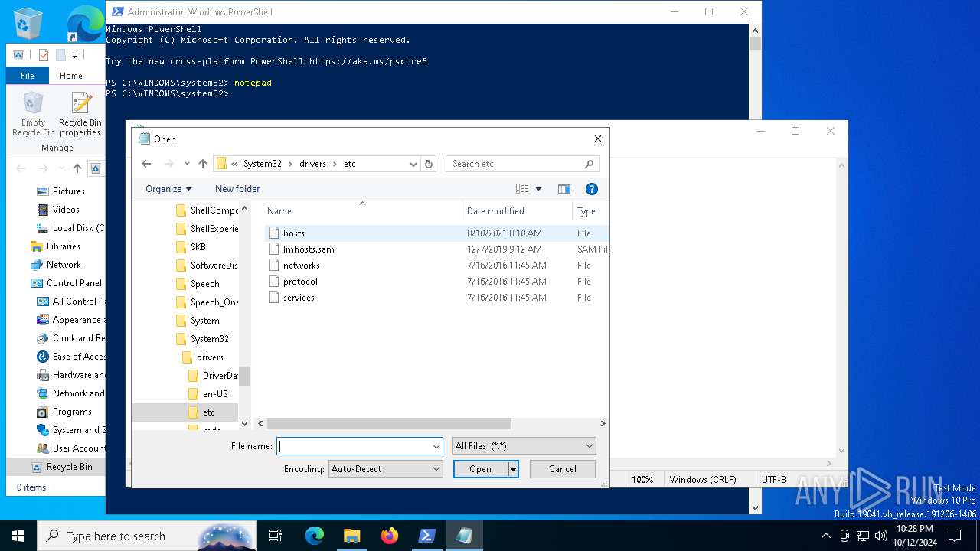The image size is (980, 551).
Task: Open the recent locations dropdown arrow
Action: click(187, 164)
